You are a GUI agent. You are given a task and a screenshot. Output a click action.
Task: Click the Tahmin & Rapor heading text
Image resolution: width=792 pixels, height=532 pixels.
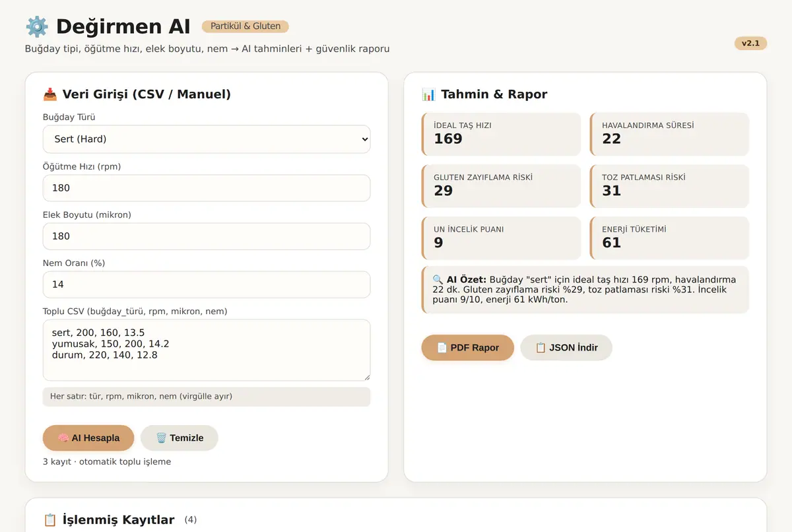494,94
